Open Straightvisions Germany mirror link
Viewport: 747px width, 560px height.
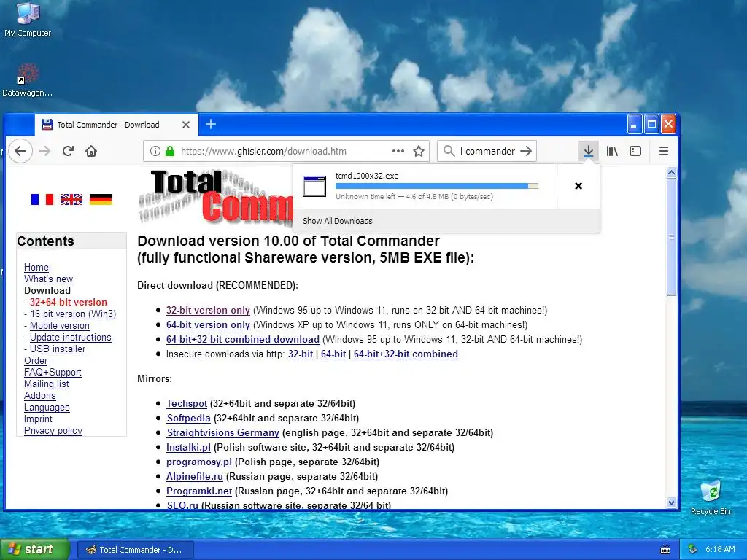point(223,433)
